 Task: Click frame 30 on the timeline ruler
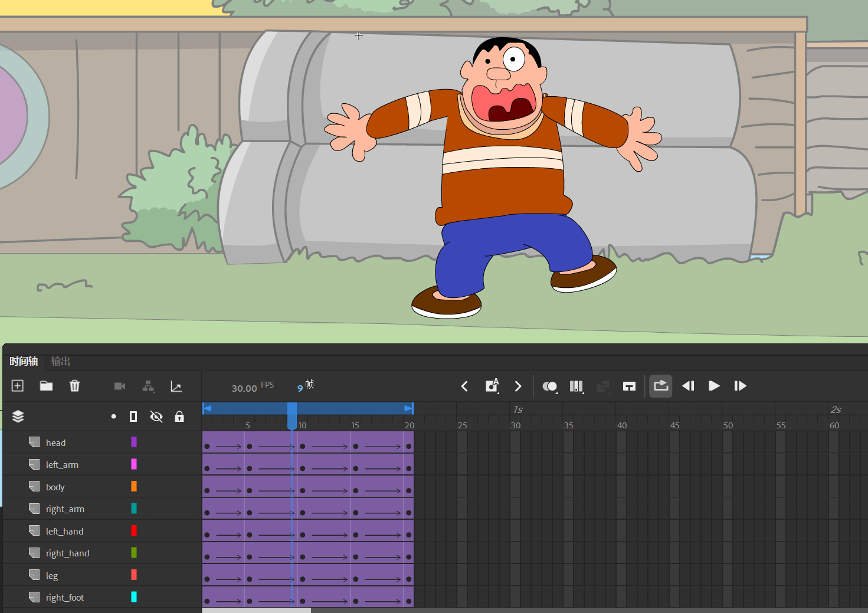coord(515,425)
